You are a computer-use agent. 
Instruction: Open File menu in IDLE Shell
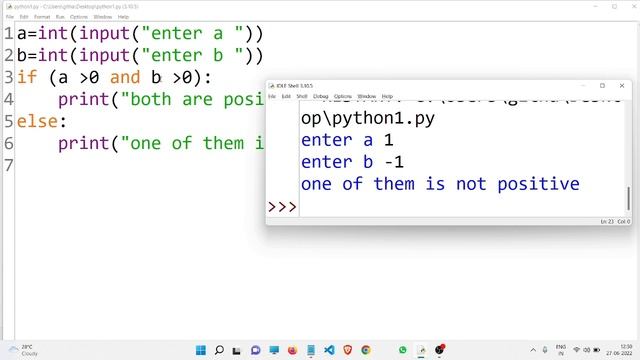[x=272, y=96]
